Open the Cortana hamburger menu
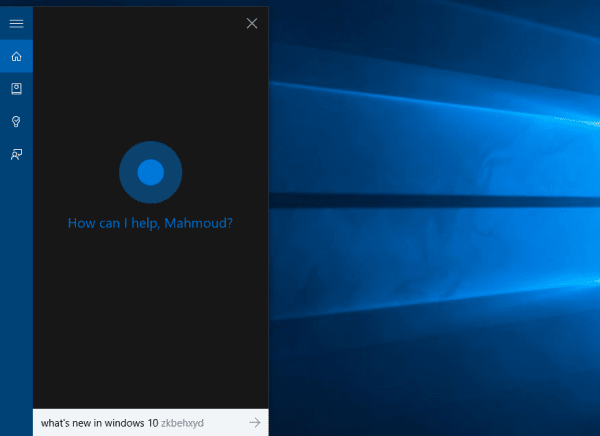The width and height of the screenshot is (600, 436). (x=16, y=24)
